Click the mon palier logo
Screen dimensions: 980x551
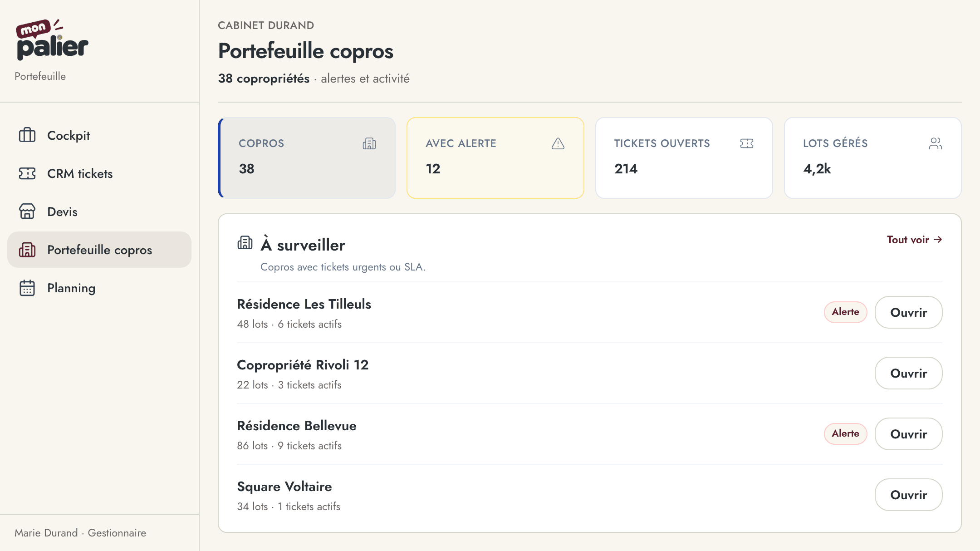click(x=52, y=40)
